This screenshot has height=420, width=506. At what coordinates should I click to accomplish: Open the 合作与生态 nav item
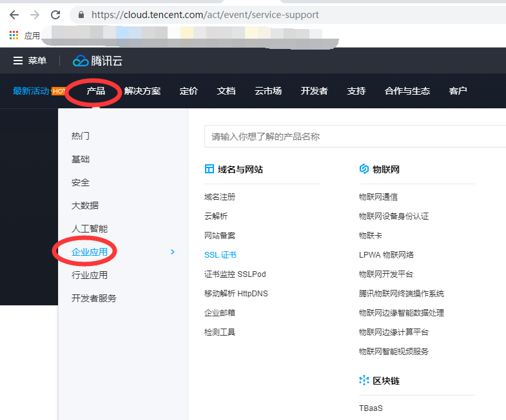pyautogui.click(x=407, y=91)
